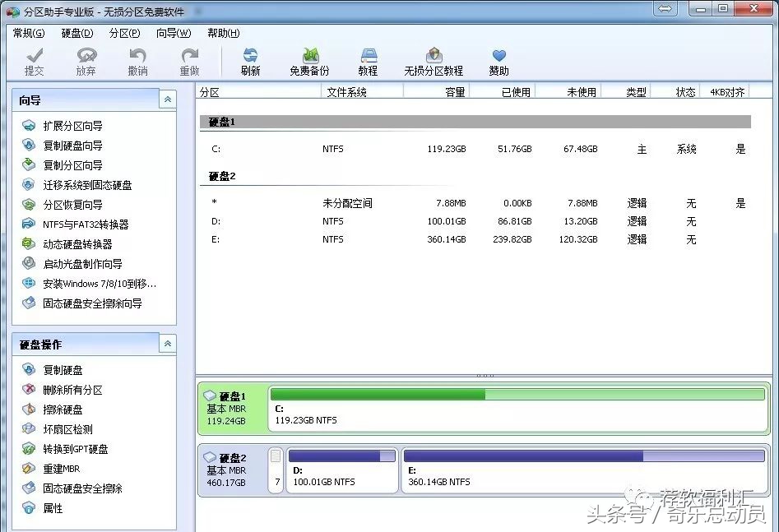Click the 撤销 (Undo) toolbar icon

pyautogui.click(x=137, y=59)
